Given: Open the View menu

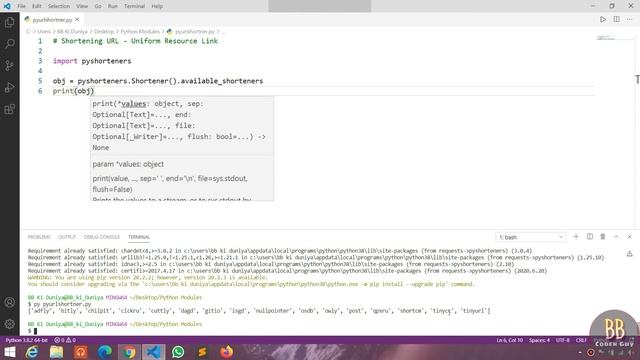Looking at the screenshot, I should pos(82,6).
